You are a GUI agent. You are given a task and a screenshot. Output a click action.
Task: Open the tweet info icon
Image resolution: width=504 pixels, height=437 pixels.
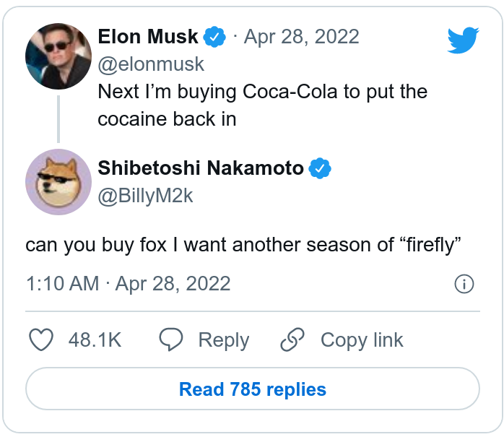(464, 284)
